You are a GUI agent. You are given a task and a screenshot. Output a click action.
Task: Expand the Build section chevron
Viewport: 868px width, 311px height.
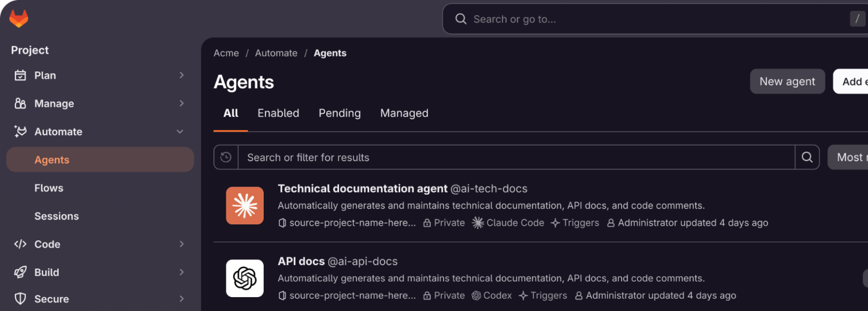coord(182,272)
